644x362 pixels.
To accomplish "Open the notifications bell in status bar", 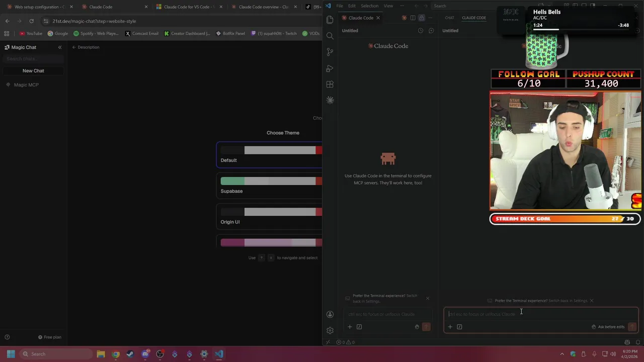I will [x=637, y=342].
